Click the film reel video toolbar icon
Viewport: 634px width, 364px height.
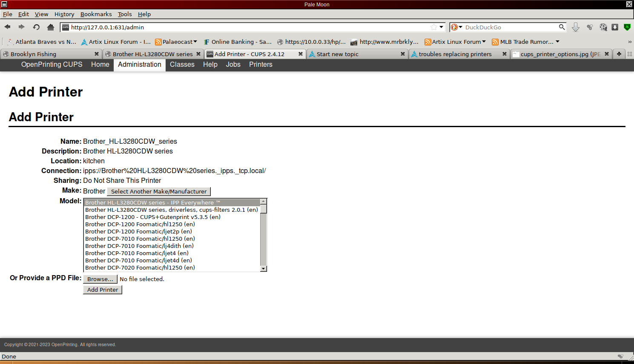603,27
